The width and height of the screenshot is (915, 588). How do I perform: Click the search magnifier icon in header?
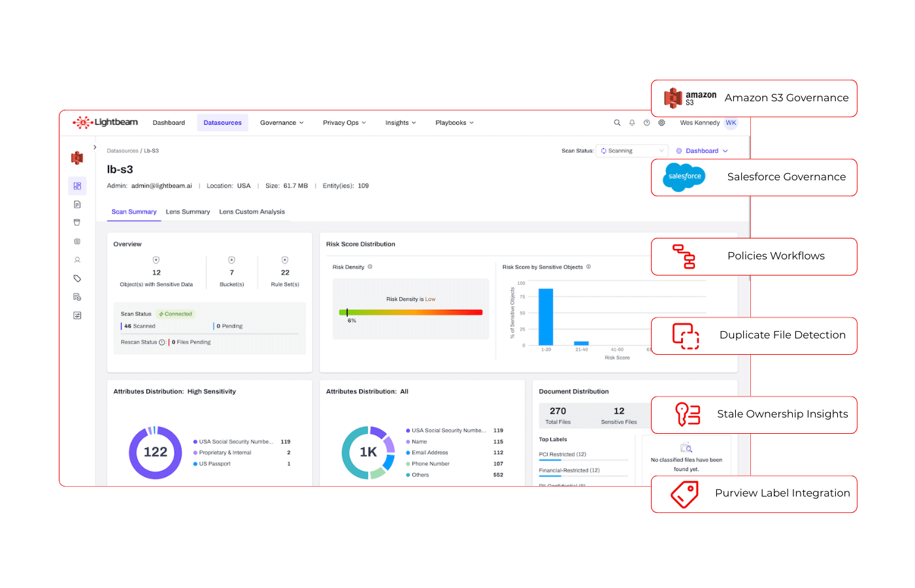(x=617, y=123)
